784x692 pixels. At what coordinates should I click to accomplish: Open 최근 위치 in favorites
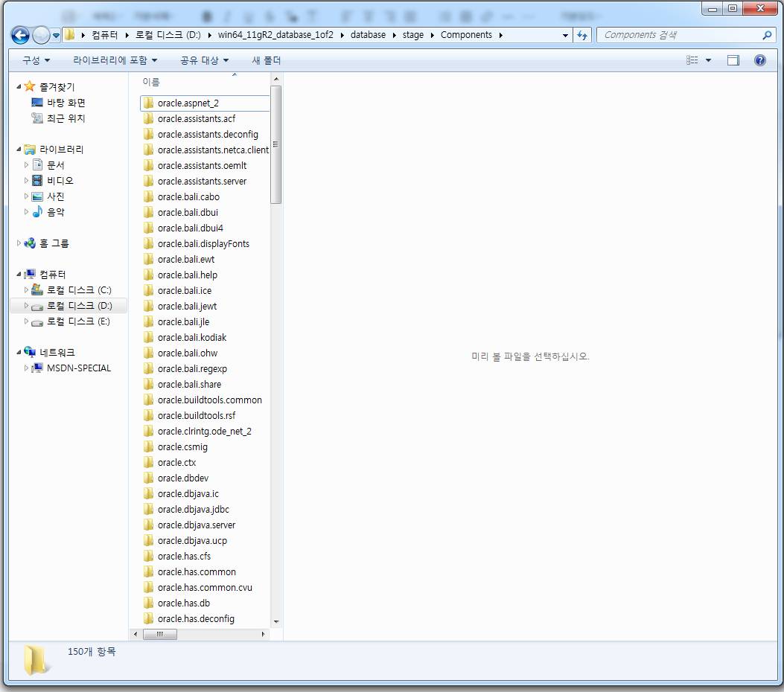click(66, 118)
